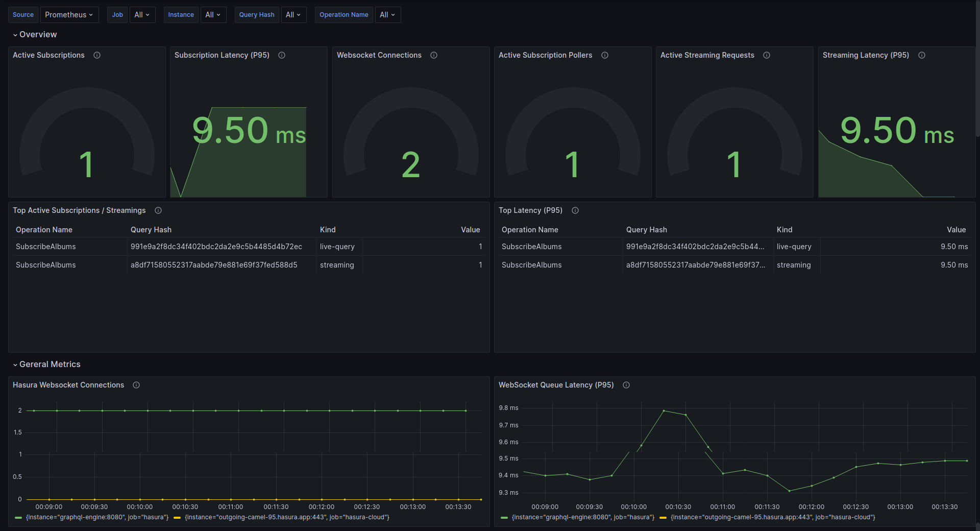Click info icon beside Active Subscription Pollers

(605, 55)
